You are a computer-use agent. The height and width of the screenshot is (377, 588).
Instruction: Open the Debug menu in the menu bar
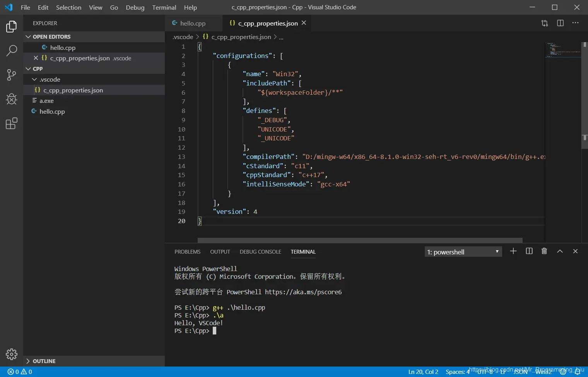pyautogui.click(x=135, y=7)
